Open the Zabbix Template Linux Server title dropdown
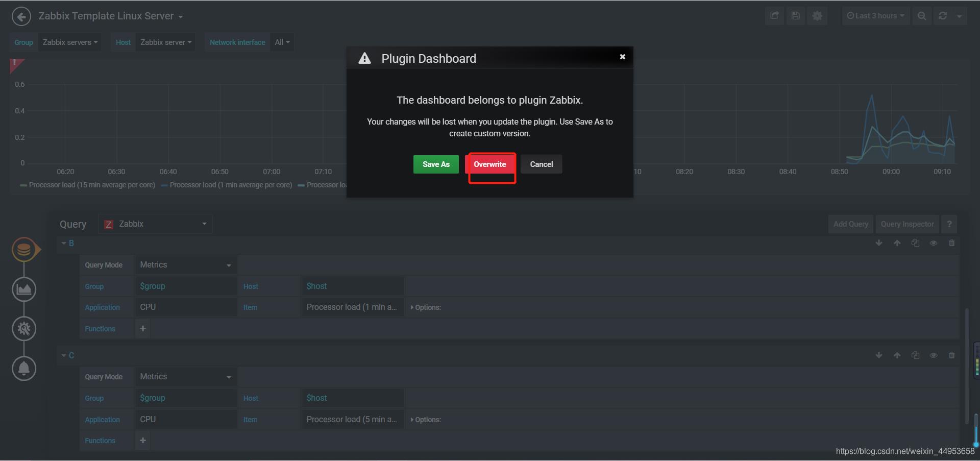This screenshot has width=980, height=461. coord(111,16)
